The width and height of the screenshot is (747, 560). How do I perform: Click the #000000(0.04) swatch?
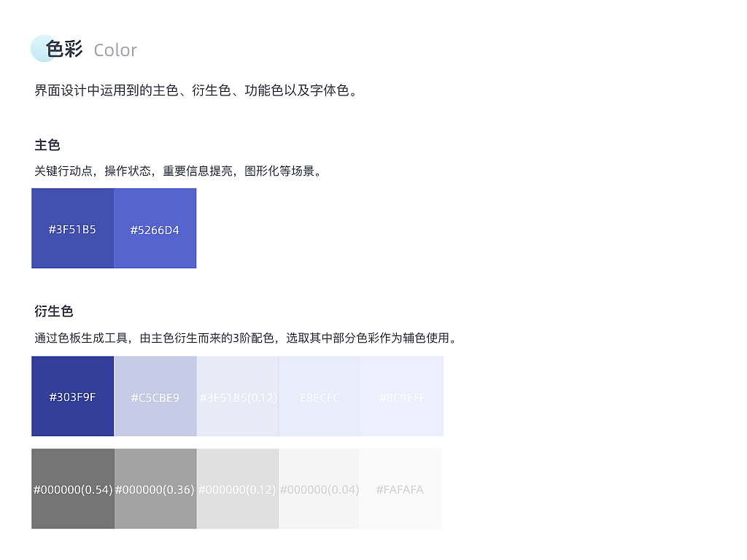(320, 489)
